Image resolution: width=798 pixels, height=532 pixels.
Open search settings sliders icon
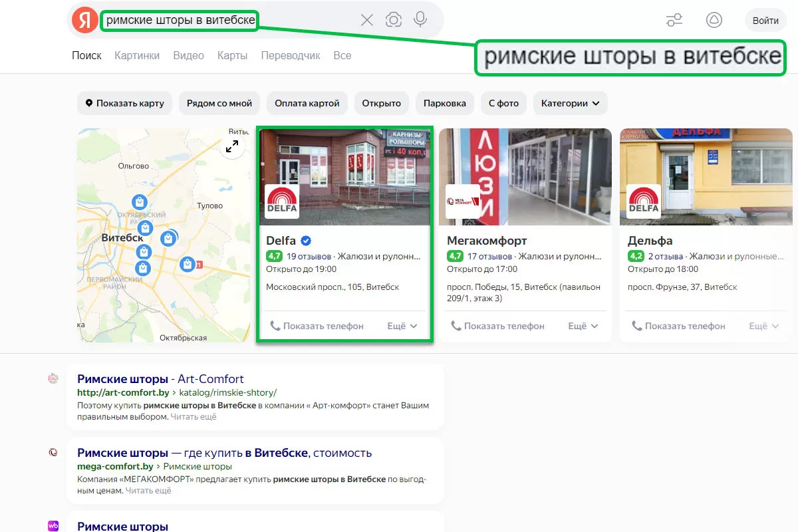pos(674,20)
